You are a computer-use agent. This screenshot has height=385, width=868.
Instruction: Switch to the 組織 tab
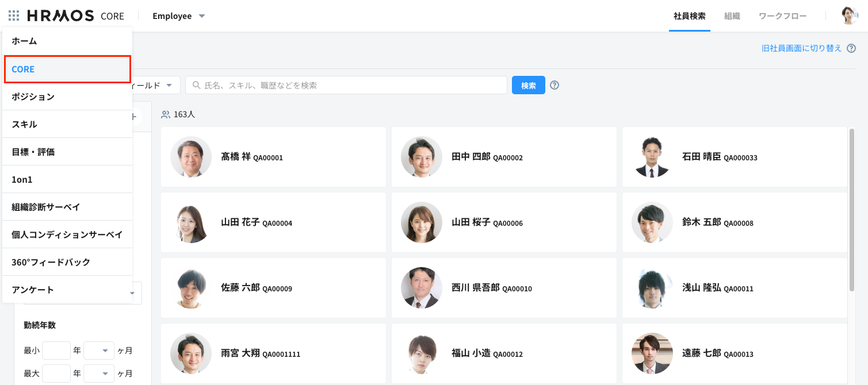coord(732,16)
